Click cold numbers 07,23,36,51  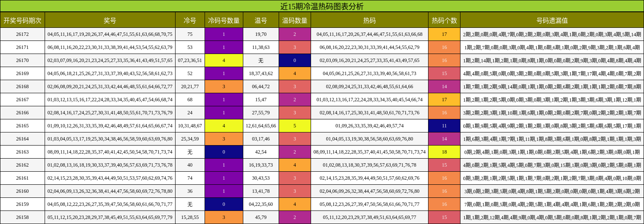[190, 60]
